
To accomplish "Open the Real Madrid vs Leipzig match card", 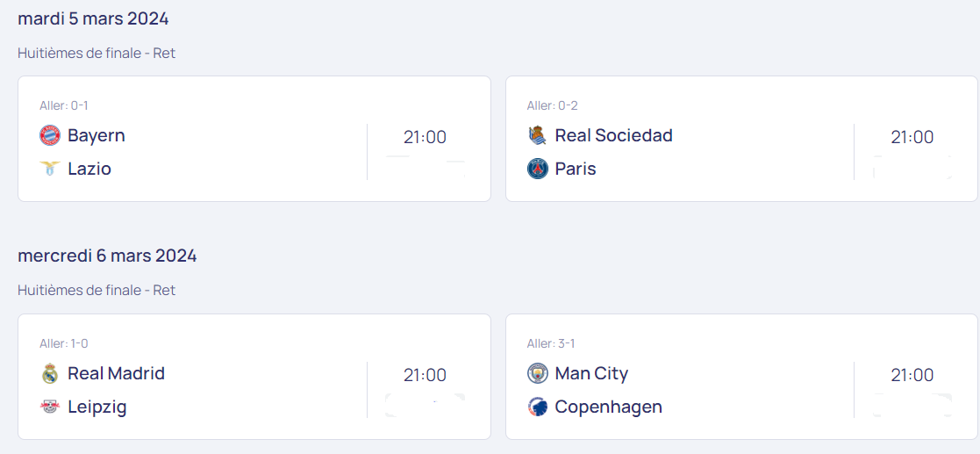I will coord(254,377).
